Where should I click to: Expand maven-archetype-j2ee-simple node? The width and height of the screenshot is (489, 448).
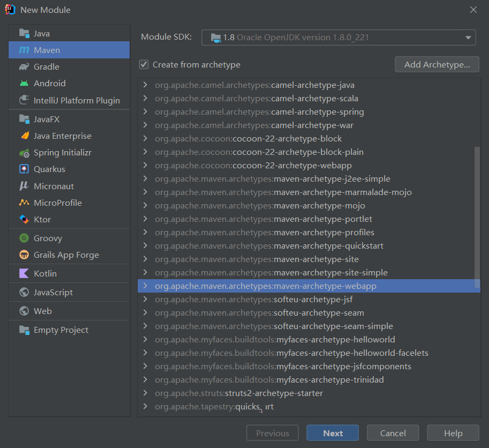[x=145, y=179]
